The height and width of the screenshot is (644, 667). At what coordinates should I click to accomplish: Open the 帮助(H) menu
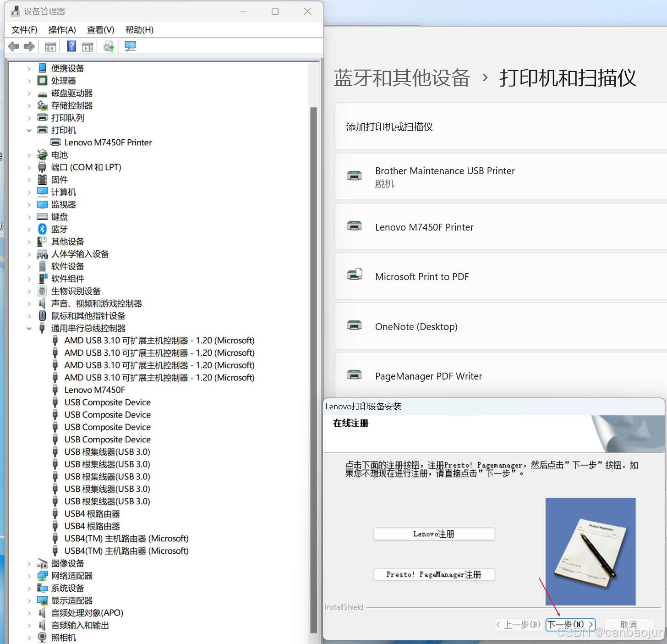pos(139,30)
